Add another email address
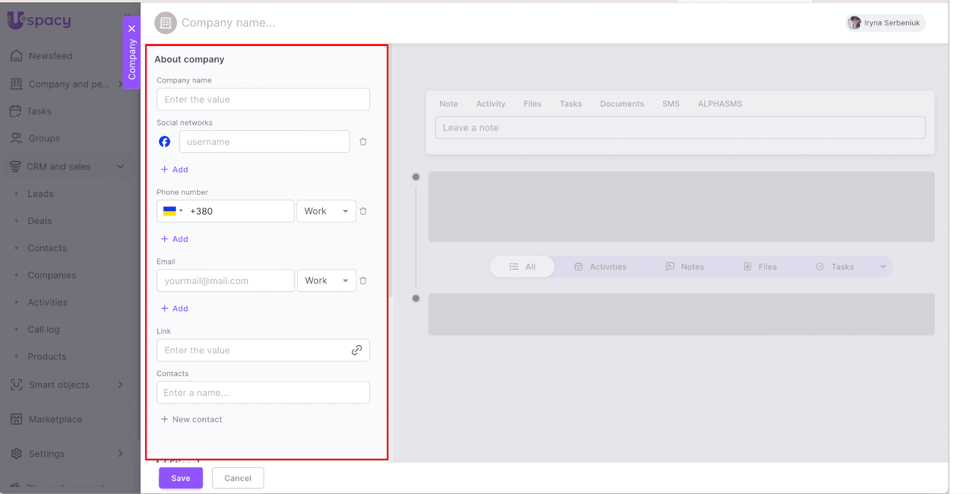Screen dimensions: 980x494 click(175, 309)
